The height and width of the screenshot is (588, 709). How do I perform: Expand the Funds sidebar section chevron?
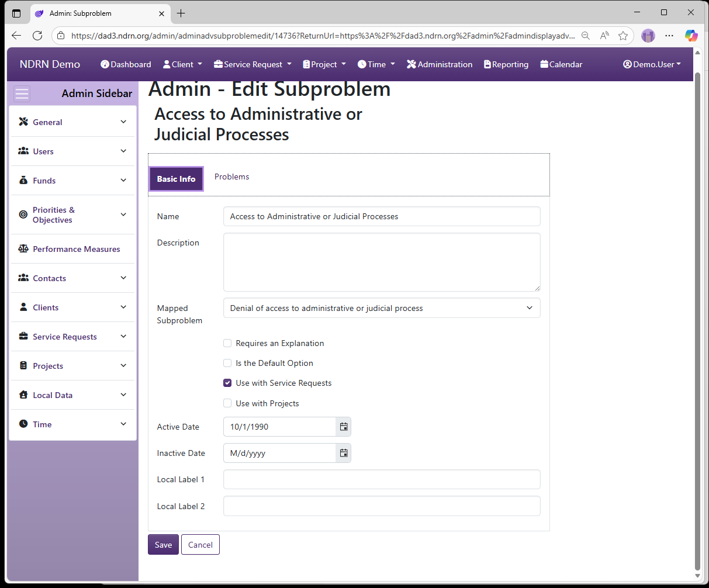click(x=123, y=180)
